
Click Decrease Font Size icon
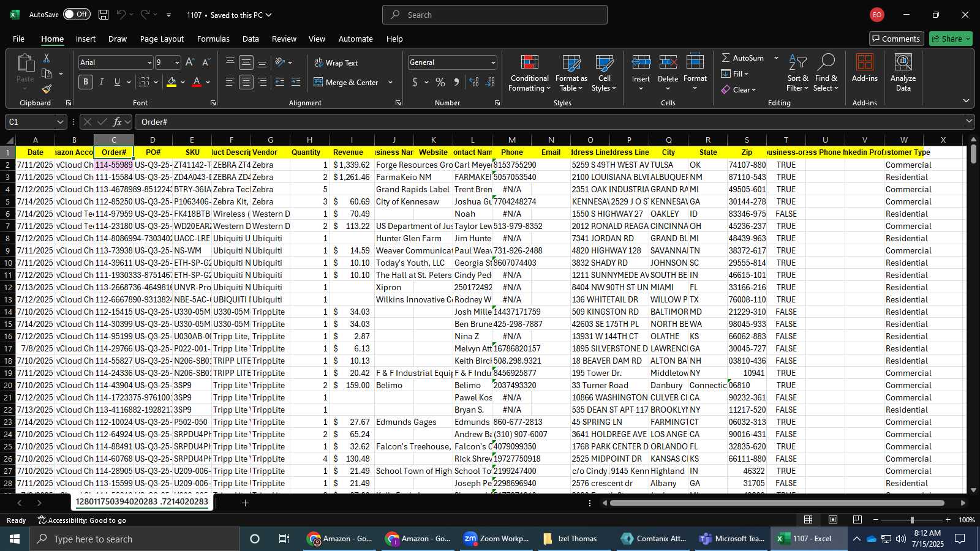[x=206, y=62]
